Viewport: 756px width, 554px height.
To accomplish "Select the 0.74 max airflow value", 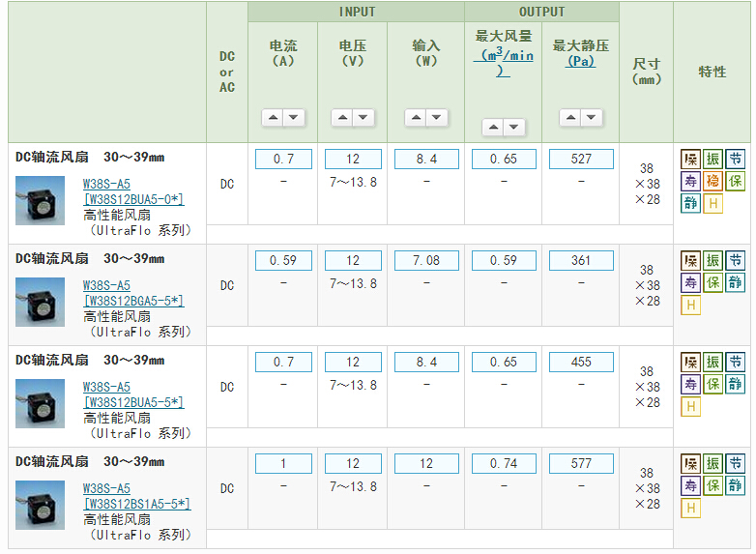I will [504, 463].
